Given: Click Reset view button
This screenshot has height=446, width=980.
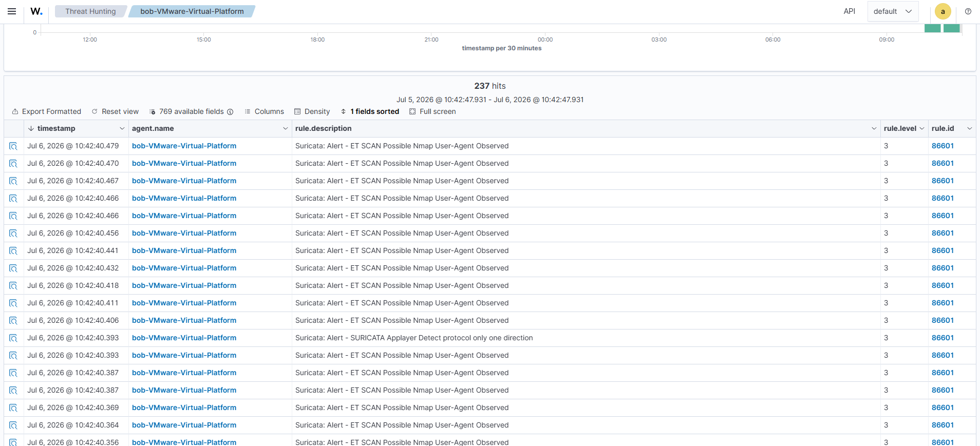Looking at the screenshot, I should click(116, 111).
